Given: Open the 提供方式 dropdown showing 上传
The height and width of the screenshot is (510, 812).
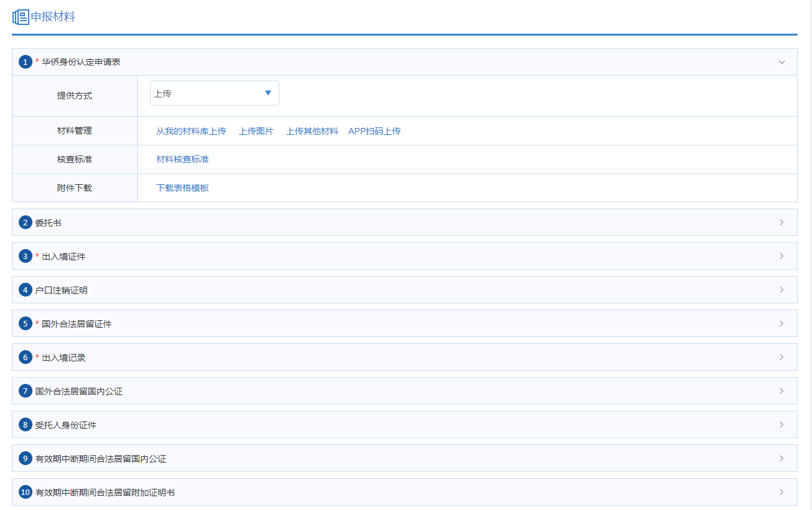Looking at the screenshot, I should pos(215,93).
